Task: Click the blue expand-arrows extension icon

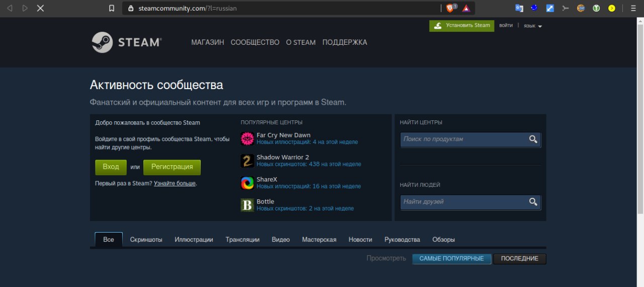Action: point(550,8)
